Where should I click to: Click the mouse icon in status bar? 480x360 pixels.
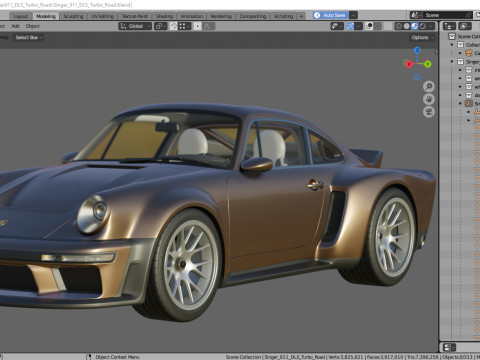click(x=89, y=357)
